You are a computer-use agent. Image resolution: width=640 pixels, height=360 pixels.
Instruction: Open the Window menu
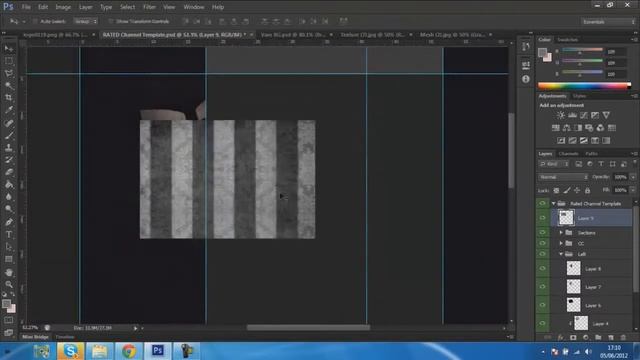193,7
